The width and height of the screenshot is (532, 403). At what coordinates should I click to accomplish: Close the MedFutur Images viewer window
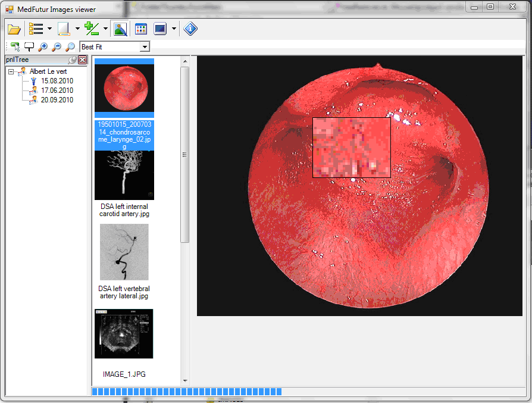point(512,7)
